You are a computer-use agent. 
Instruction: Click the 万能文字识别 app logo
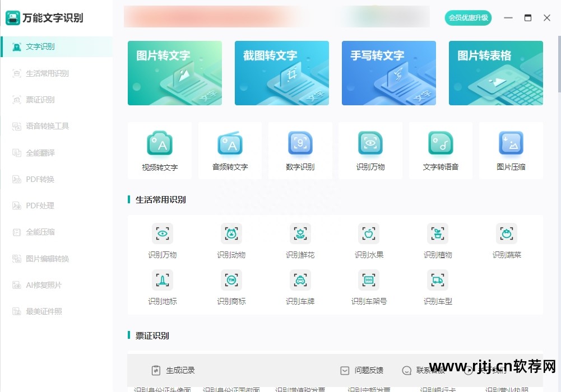pyautogui.click(x=13, y=18)
